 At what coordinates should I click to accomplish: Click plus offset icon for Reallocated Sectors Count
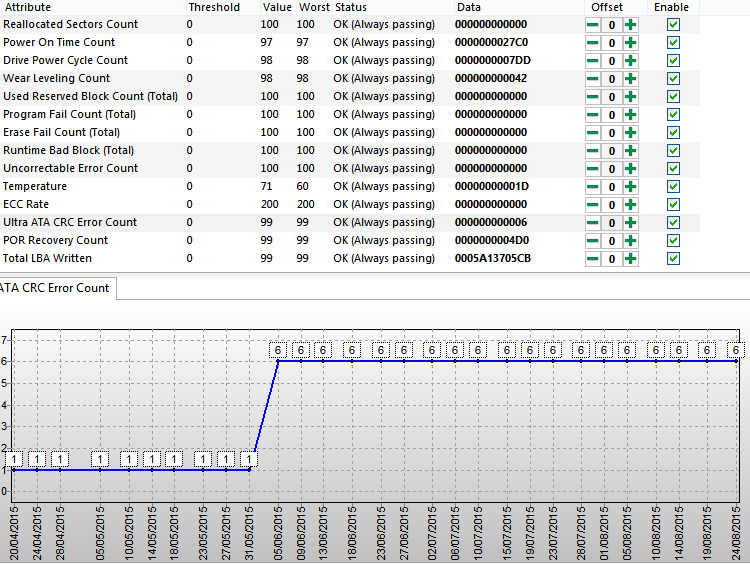(x=630, y=24)
